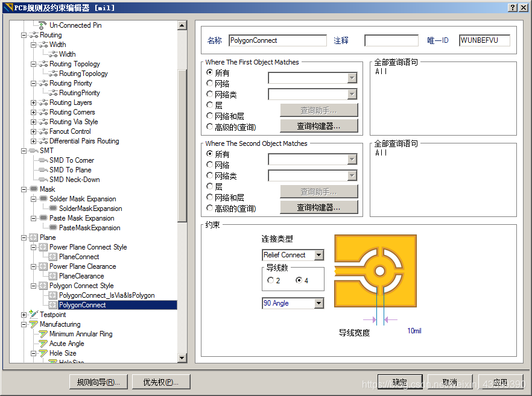Click the Testpoint category icon

click(x=33, y=314)
